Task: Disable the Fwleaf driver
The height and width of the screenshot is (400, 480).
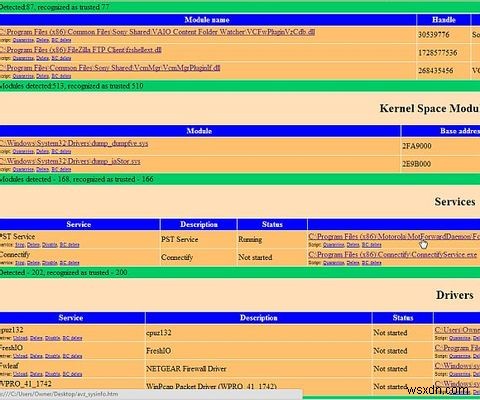Action: [53, 374]
